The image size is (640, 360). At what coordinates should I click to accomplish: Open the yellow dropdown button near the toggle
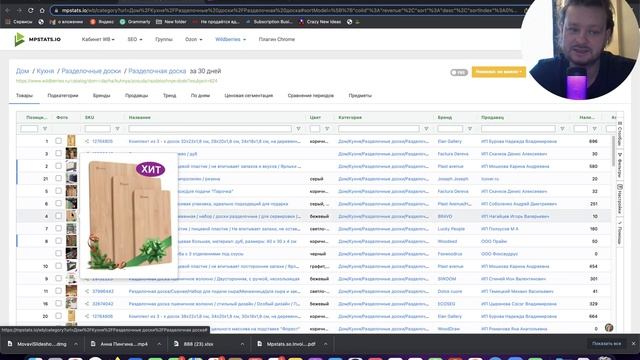pos(499,72)
